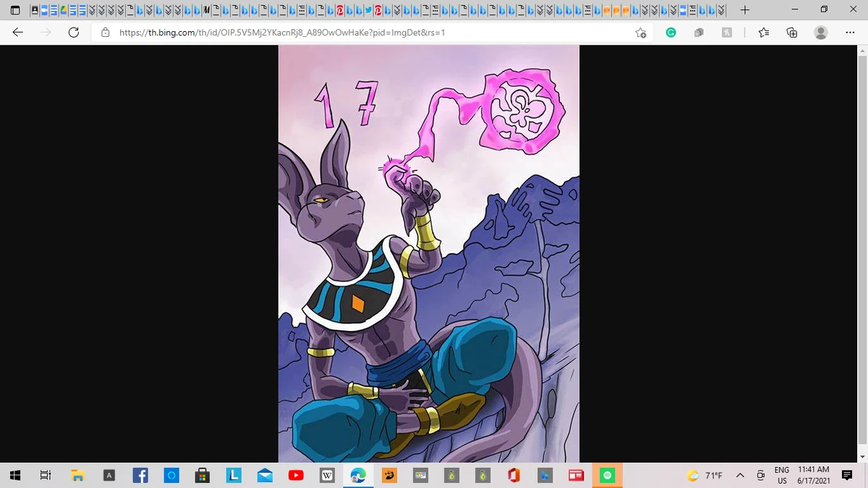Click the tab search icon

(x=15, y=10)
